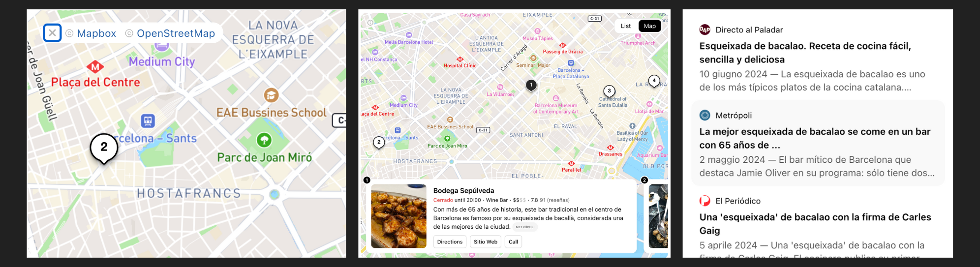980x267 pixels.
Task: Click map pin number 4 near La Ribera
Action: [x=654, y=81]
